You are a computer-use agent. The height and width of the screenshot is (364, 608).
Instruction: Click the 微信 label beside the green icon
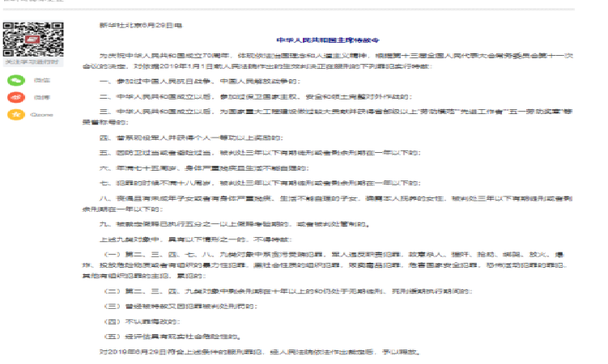click(x=42, y=80)
